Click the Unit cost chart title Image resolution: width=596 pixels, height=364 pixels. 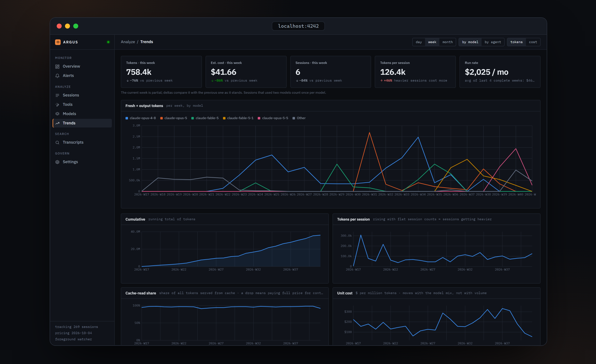coord(345,293)
